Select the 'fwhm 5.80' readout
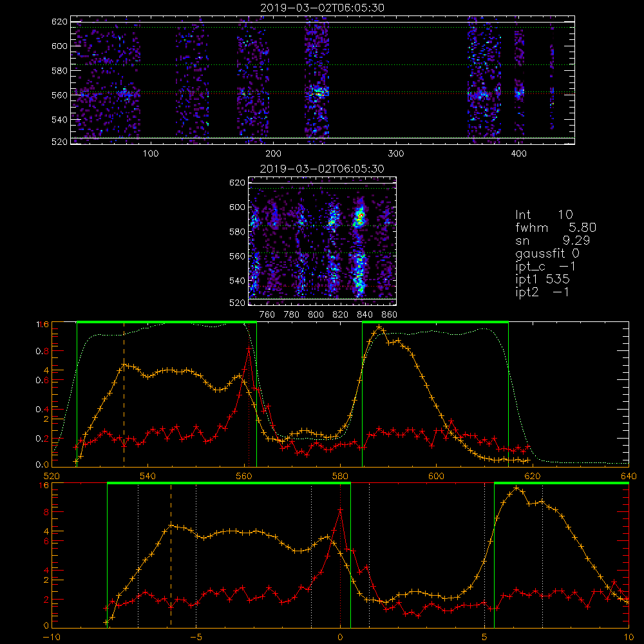The image size is (644, 644). [x=556, y=227]
